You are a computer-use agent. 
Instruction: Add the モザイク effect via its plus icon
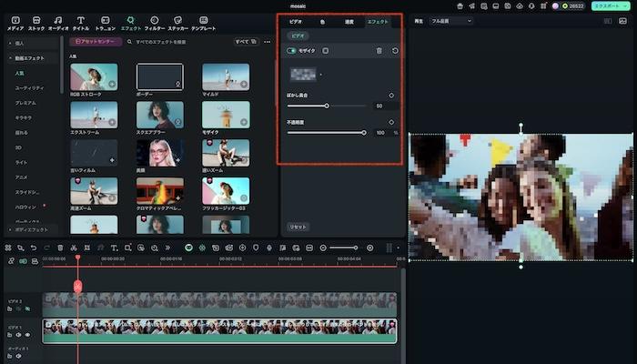[x=243, y=122]
